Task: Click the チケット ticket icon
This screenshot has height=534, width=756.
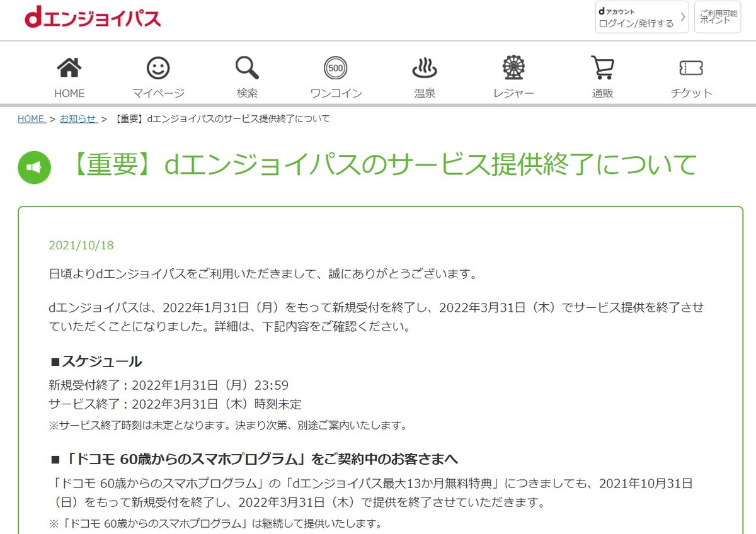Action: pyautogui.click(x=691, y=68)
